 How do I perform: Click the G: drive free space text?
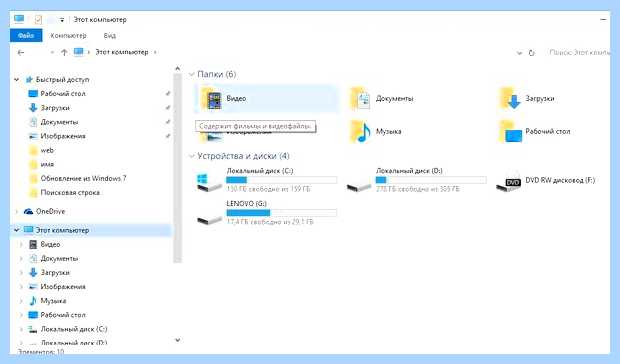point(270,222)
